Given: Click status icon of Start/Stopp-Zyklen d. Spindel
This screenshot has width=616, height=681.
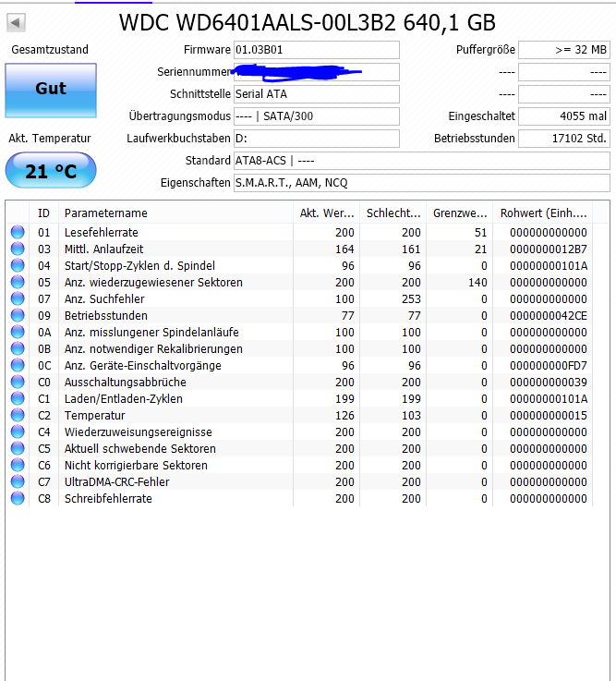Looking at the screenshot, I should point(18,265).
